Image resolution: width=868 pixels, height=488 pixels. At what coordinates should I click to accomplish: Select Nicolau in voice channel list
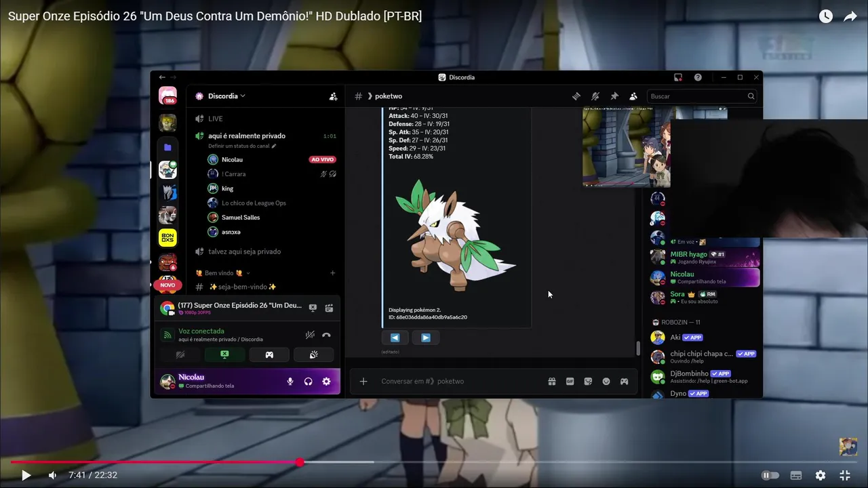pos(232,159)
